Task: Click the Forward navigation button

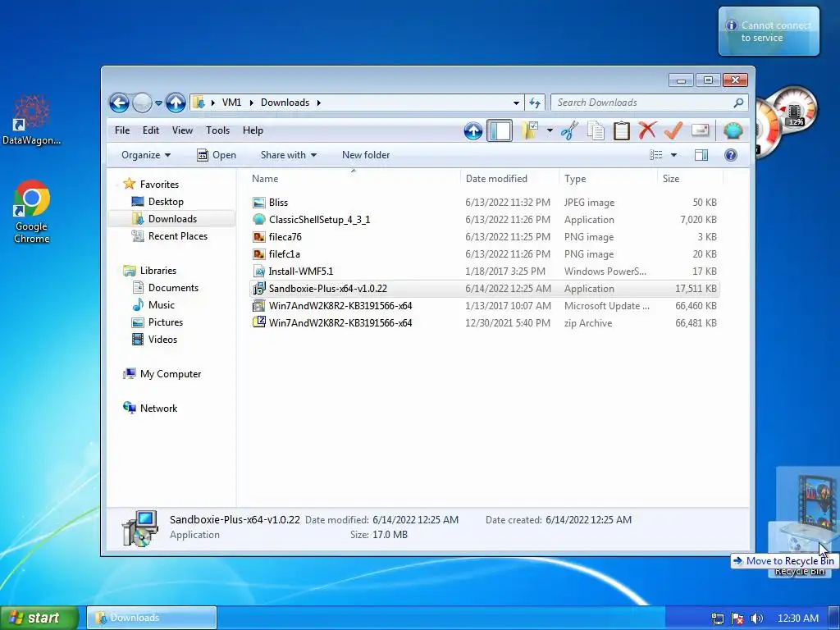Action: point(142,103)
